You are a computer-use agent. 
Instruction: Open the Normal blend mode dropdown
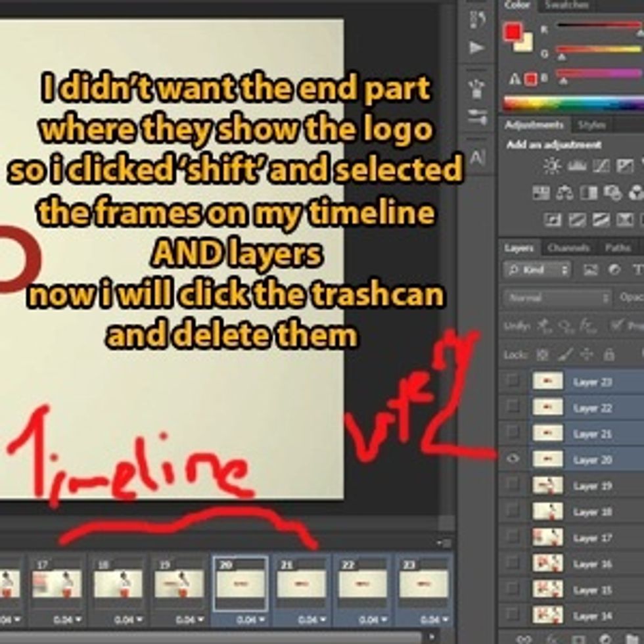click(558, 297)
